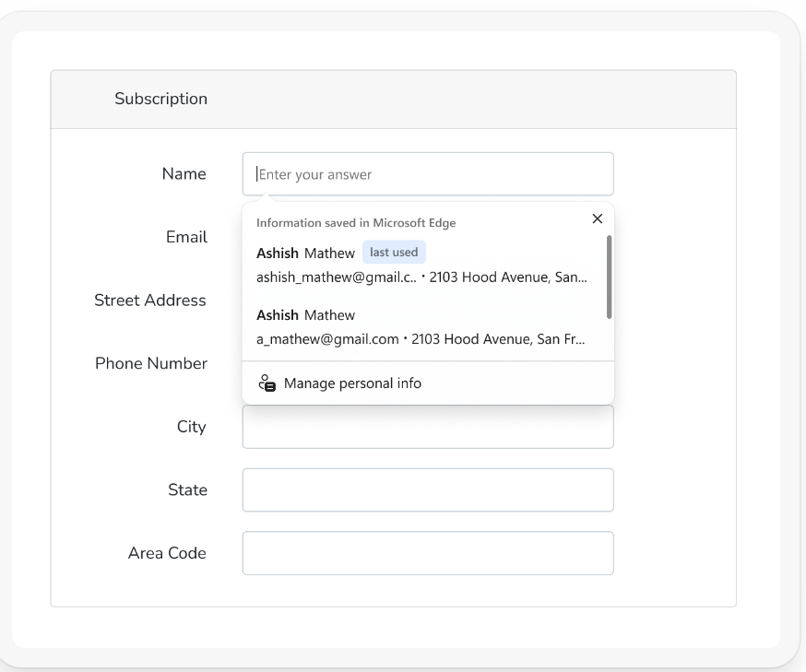Click the Email label
The image size is (806, 672).
click(186, 237)
